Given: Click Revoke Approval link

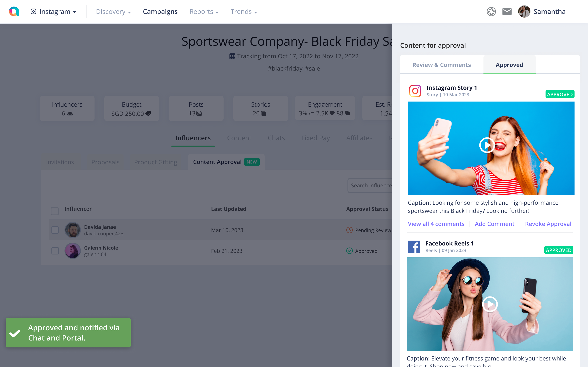Looking at the screenshot, I should pos(548,223).
